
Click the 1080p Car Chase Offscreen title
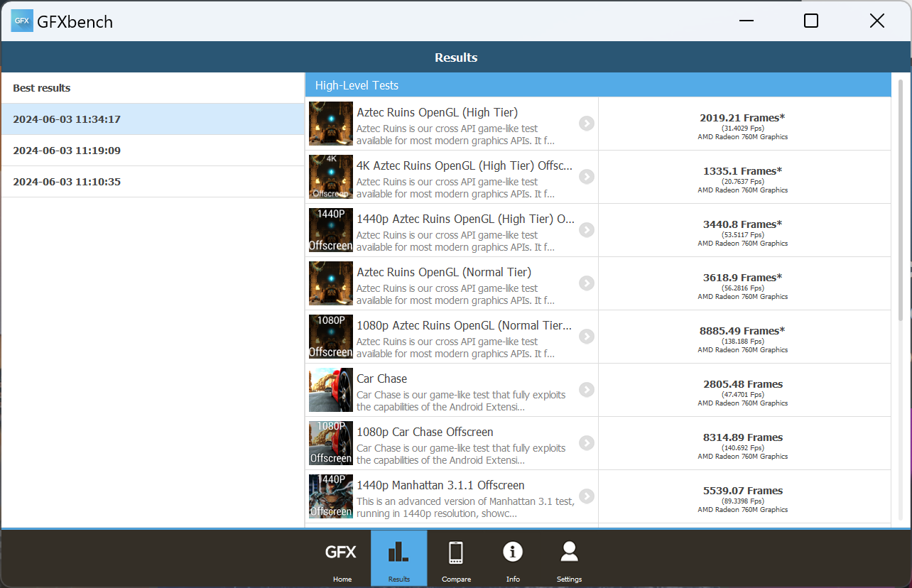(x=425, y=432)
